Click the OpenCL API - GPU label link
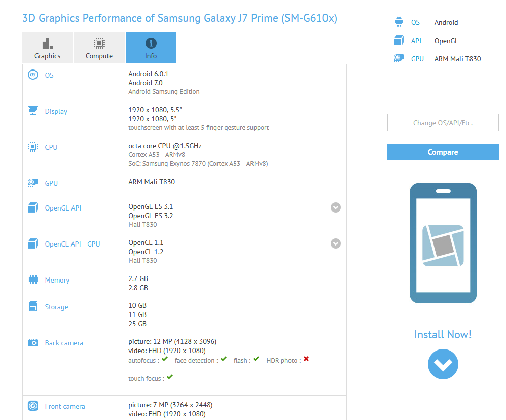Viewport: 506px width, 420px height. coord(73,244)
